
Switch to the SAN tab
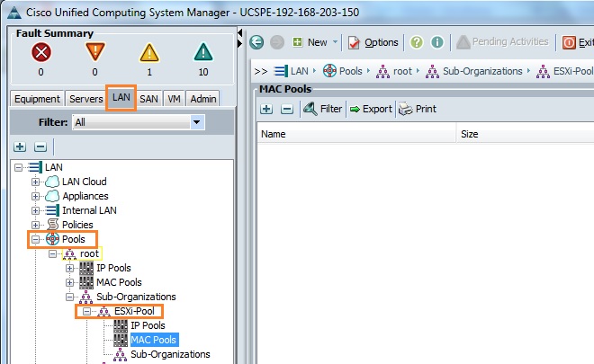[148, 99]
